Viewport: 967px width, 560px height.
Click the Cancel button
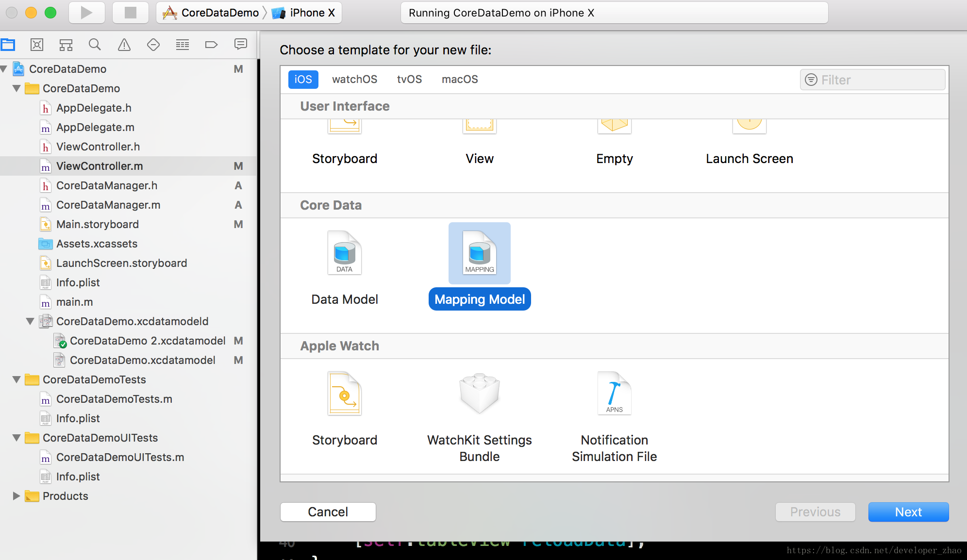pyautogui.click(x=328, y=512)
